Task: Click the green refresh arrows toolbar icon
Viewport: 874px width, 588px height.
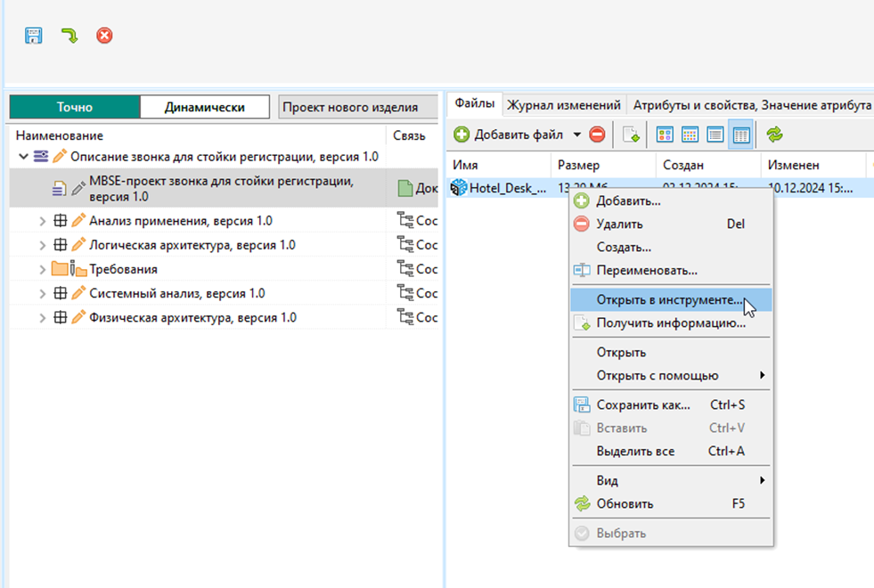Action: coord(774,135)
